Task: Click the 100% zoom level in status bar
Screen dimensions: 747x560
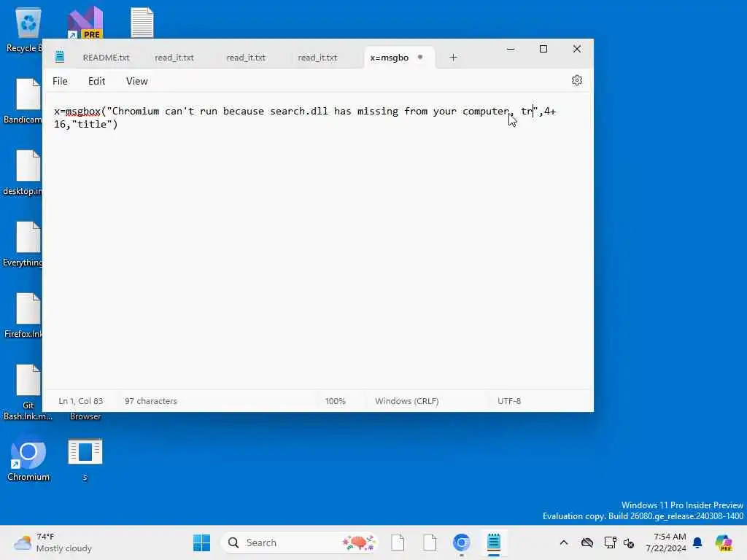Action: pyautogui.click(x=335, y=401)
